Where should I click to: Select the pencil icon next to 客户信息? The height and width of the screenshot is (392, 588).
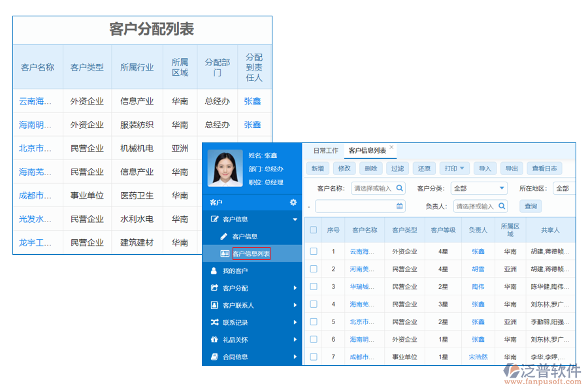(x=223, y=237)
